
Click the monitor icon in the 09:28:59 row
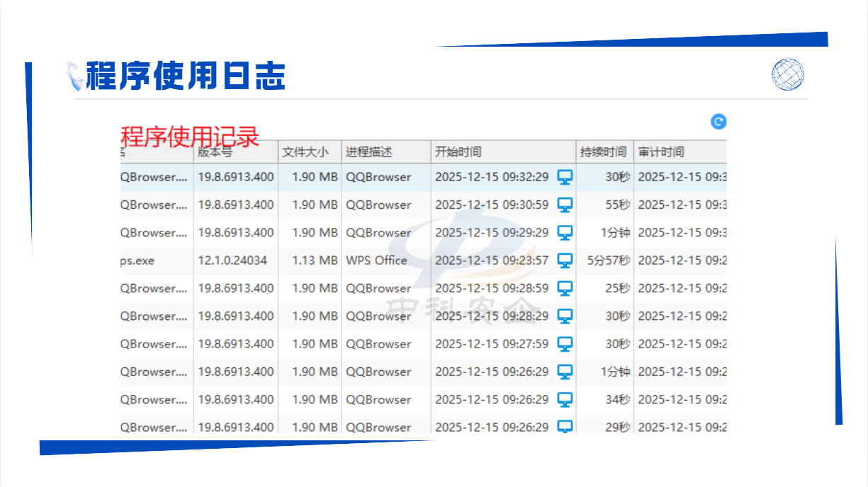[x=565, y=288]
